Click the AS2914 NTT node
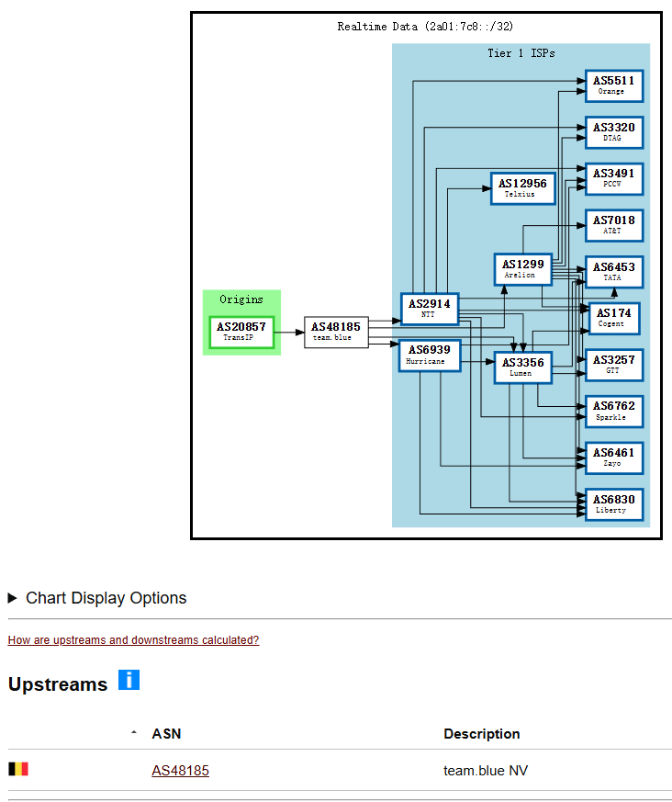 tap(429, 309)
